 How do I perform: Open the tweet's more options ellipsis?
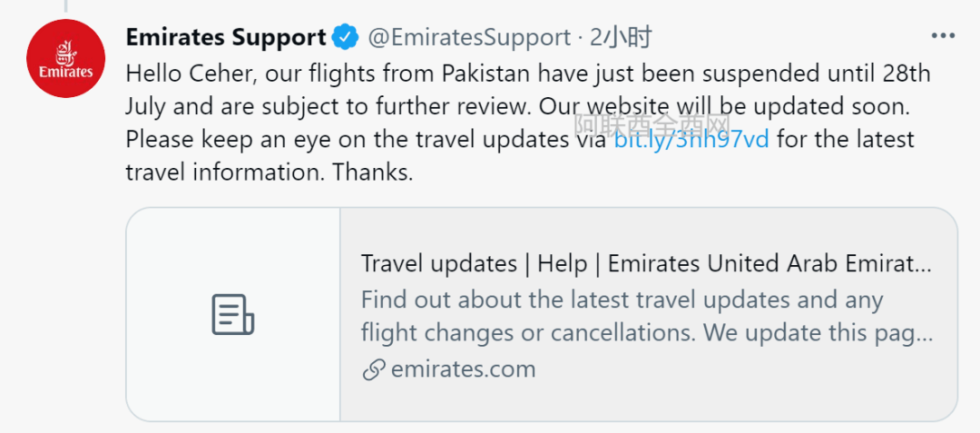pyautogui.click(x=944, y=36)
